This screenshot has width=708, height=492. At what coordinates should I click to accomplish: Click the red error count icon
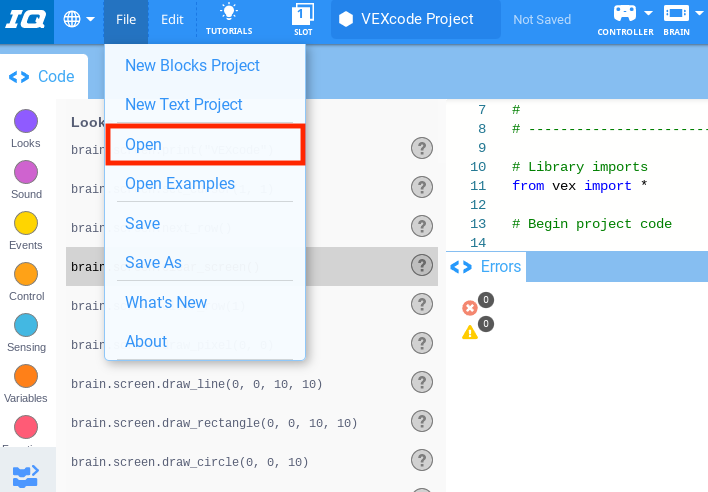(470, 308)
